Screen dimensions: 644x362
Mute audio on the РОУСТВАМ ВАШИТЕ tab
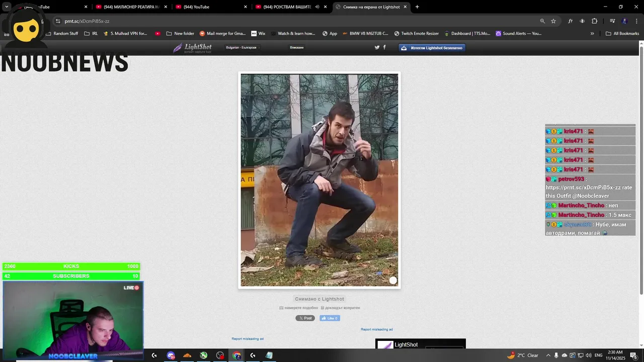(x=317, y=7)
